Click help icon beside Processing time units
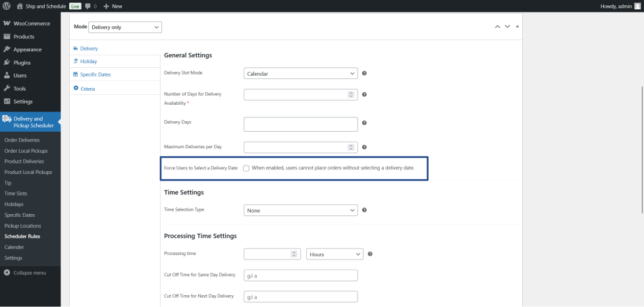The width and height of the screenshot is (644, 307). click(x=370, y=254)
